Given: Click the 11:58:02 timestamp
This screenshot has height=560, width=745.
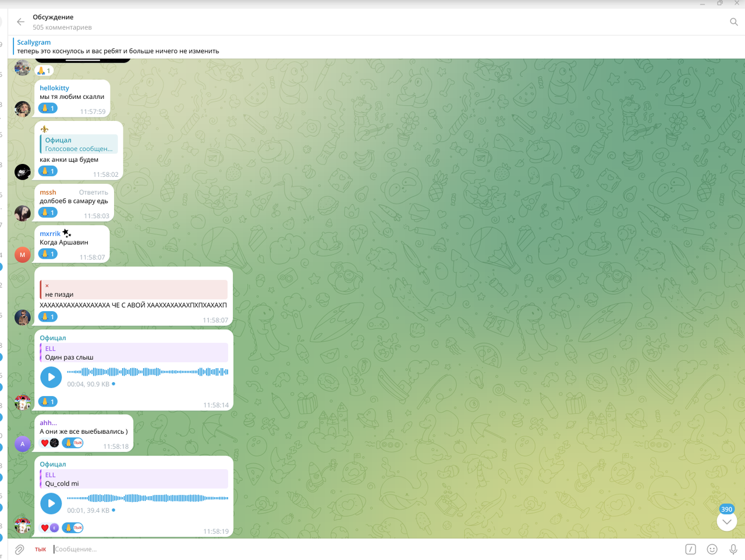Looking at the screenshot, I should (x=106, y=174).
